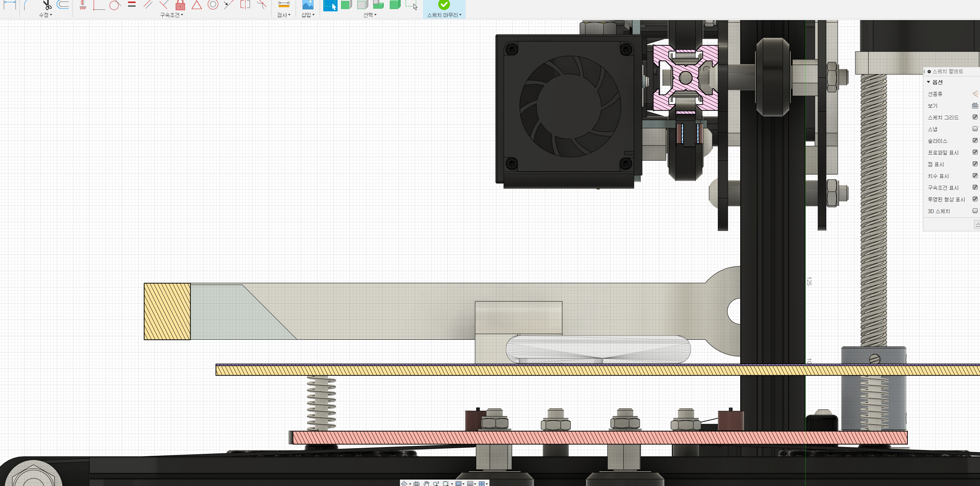Insert image with the picture icon
This screenshot has width=980, height=486.
click(x=307, y=5)
